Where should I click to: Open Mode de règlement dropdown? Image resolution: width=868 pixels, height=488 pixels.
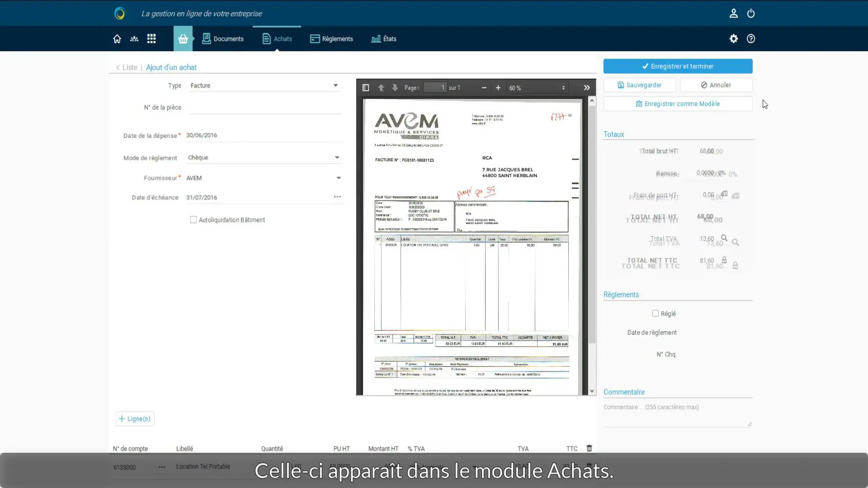(264, 158)
